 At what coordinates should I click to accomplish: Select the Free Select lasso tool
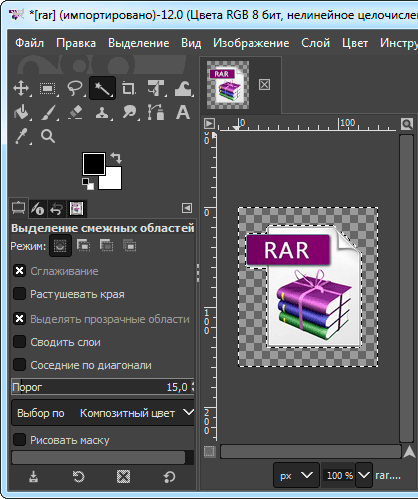point(75,89)
